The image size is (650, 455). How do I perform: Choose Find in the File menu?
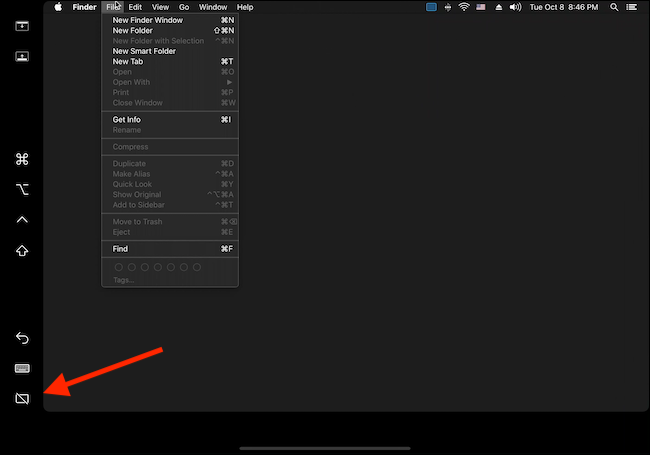click(170, 249)
